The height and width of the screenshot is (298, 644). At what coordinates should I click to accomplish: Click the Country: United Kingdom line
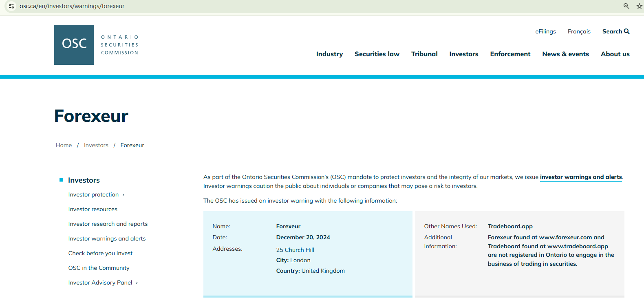(311, 271)
